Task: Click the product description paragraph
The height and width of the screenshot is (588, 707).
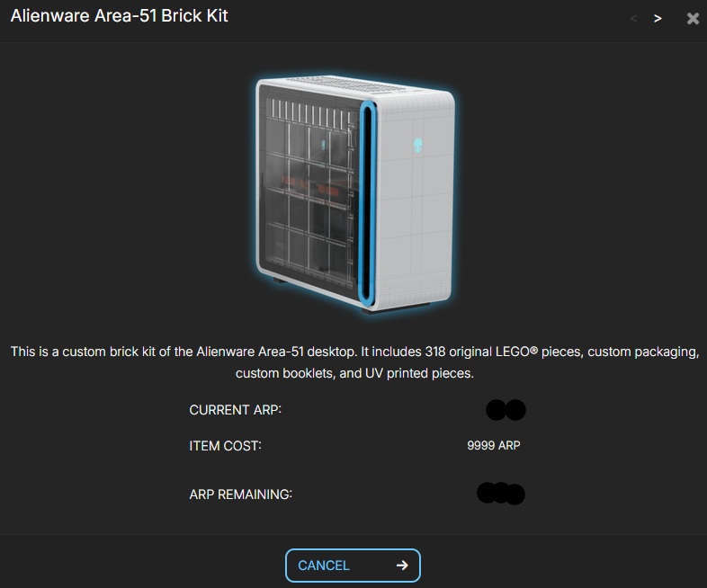Action: (354, 362)
